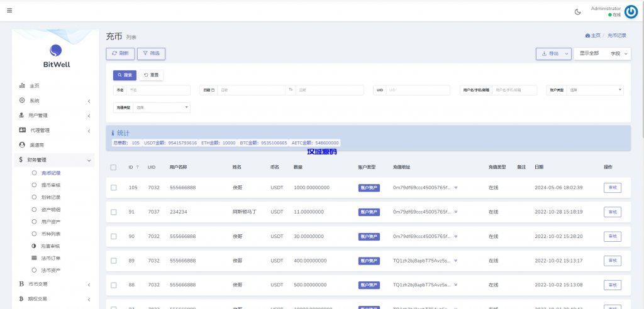Open the 导出 export dropdown arrow

(x=566, y=54)
